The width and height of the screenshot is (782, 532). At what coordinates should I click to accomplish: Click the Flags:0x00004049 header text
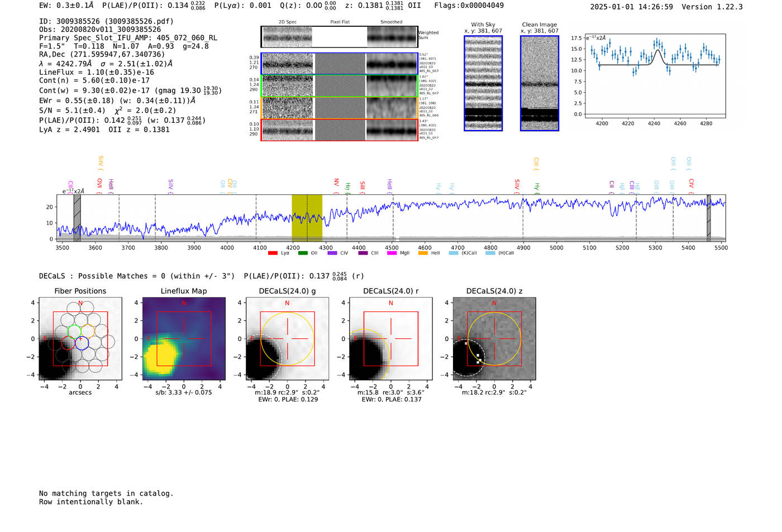pos(469,6)
